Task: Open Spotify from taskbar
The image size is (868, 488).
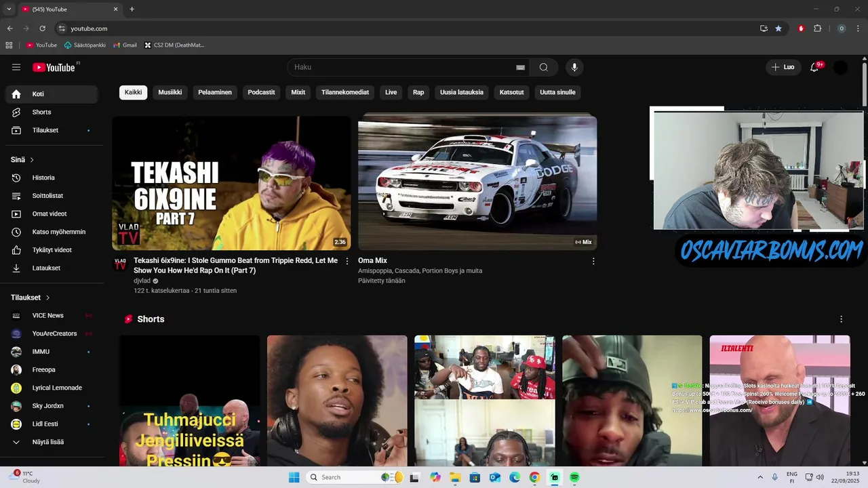Action: click(x=574, y=477)
